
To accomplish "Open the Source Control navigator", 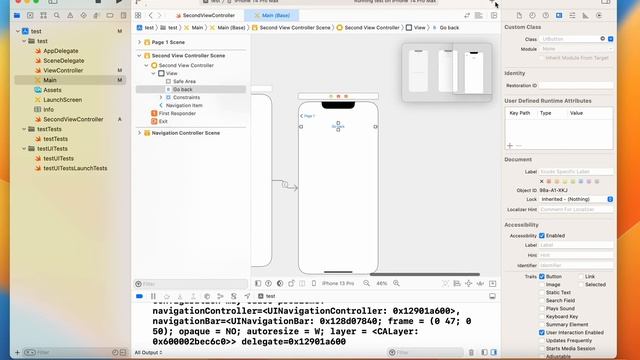I will pos(30,16).
